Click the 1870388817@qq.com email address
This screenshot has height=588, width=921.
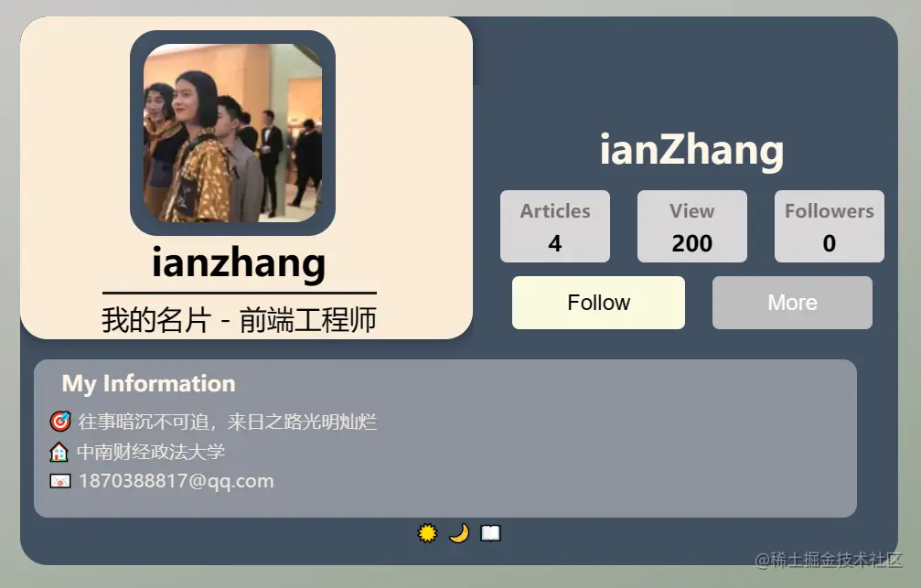pos(177,481)
